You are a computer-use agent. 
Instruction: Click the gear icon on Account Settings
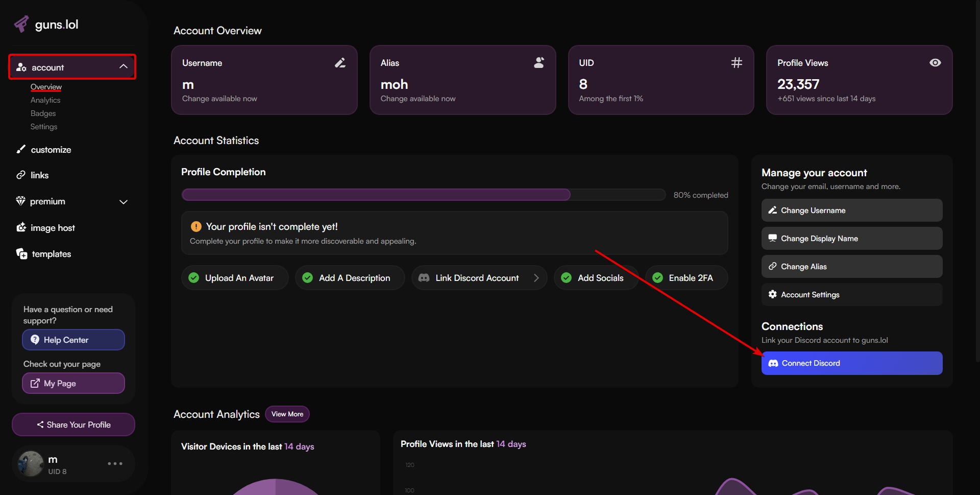pos(773,294)
